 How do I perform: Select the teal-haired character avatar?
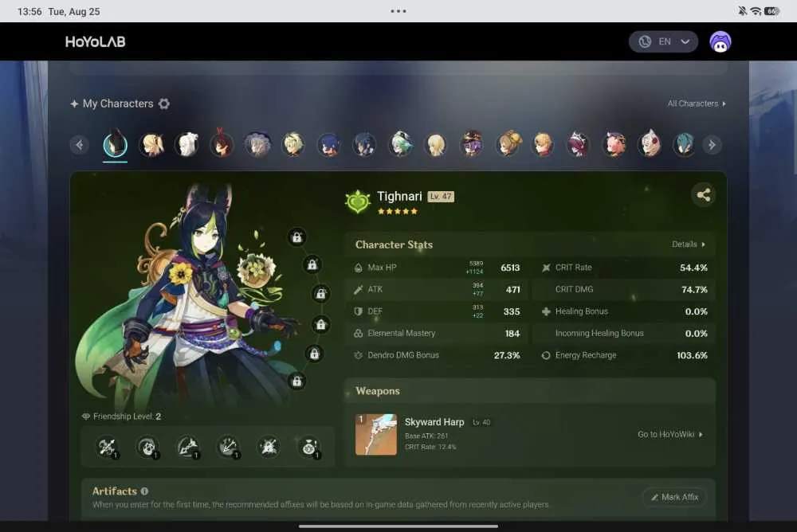pyautogui.click(x=685, y=145)
